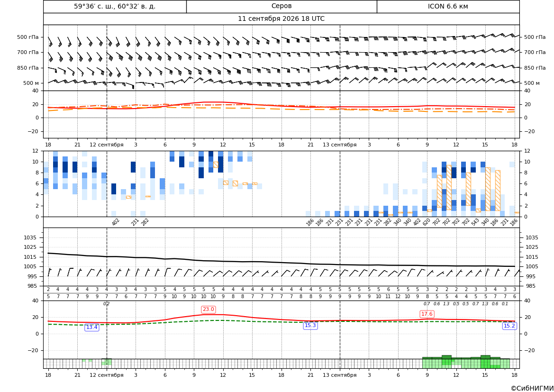Click the 0.2 precipitation amount label

pos(106,304)
